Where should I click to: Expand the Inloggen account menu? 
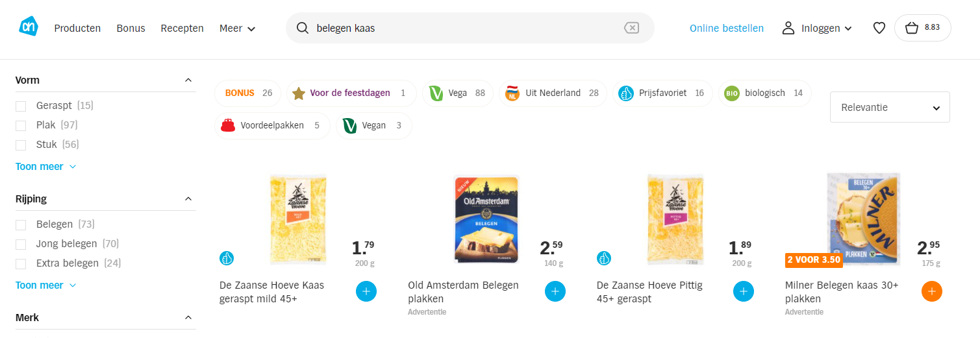pyautogui.click(x=817, y=28)
